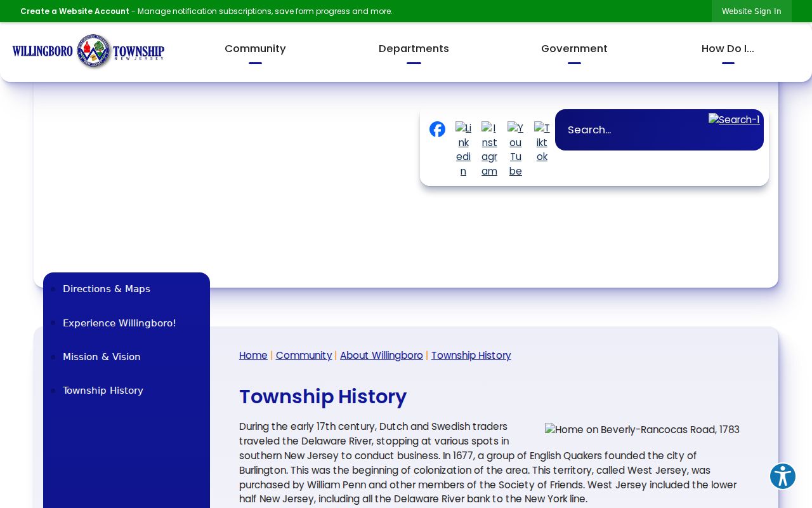Click Create a Website Account link
The height and width of the screenshot is (508, 812).
coord(75,11)
